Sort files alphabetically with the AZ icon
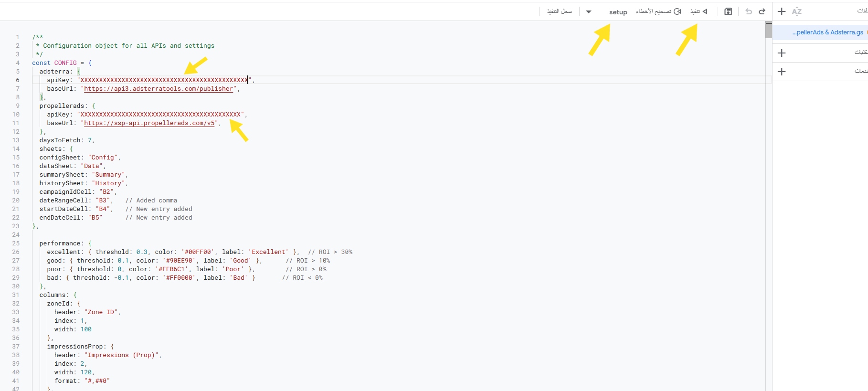 tap(797, 11)
